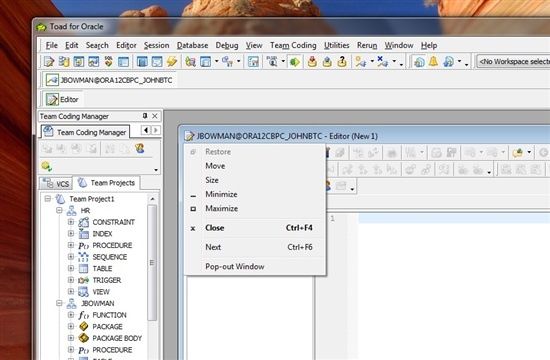This screenshot has width=550, height=360.
Task: Click the tree scrollbar up arrow
Action: click(152, 199)
